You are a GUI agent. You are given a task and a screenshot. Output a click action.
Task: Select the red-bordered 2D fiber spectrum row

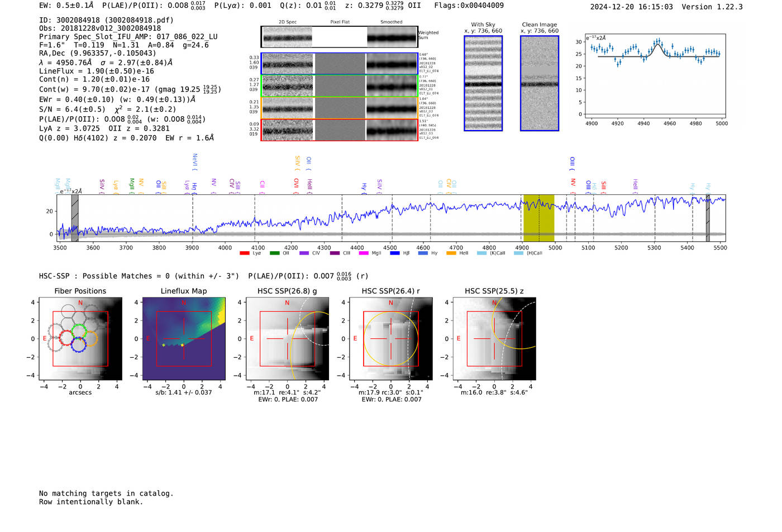[x=340, y=130]
